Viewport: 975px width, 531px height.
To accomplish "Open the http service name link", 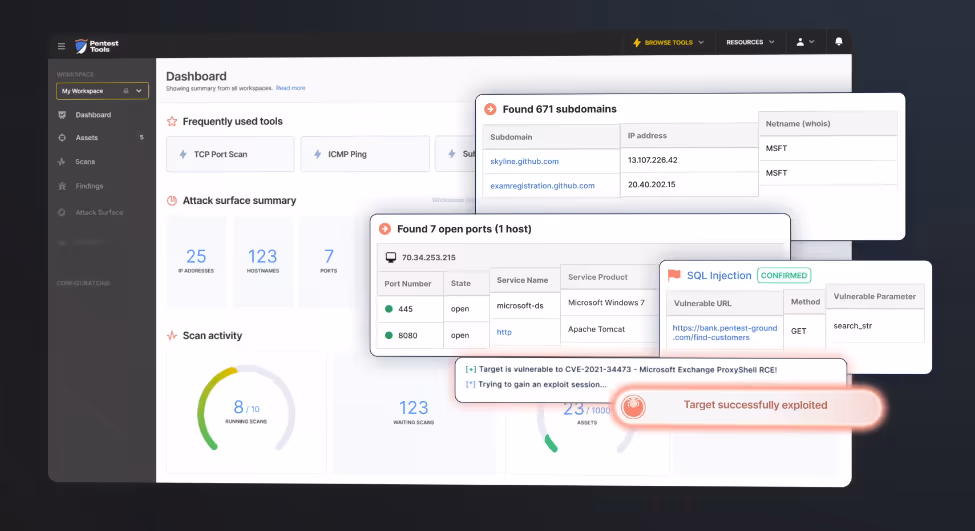I will tap(504, 332).
